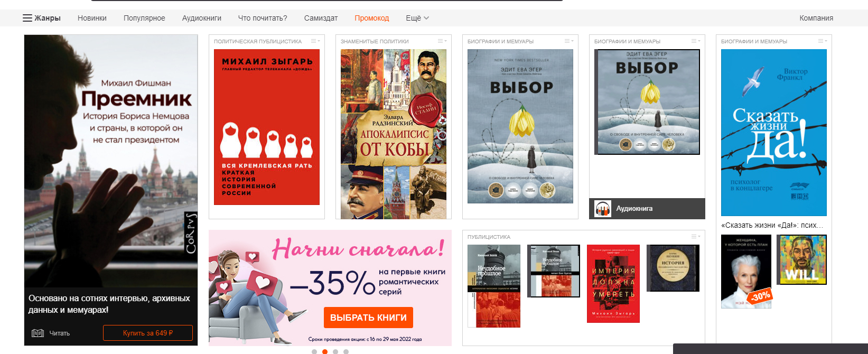Click the ВЫБРАТЬ КНИГИ banner button
This screenshot has height=354, width=868.
(x=368, y=318)
